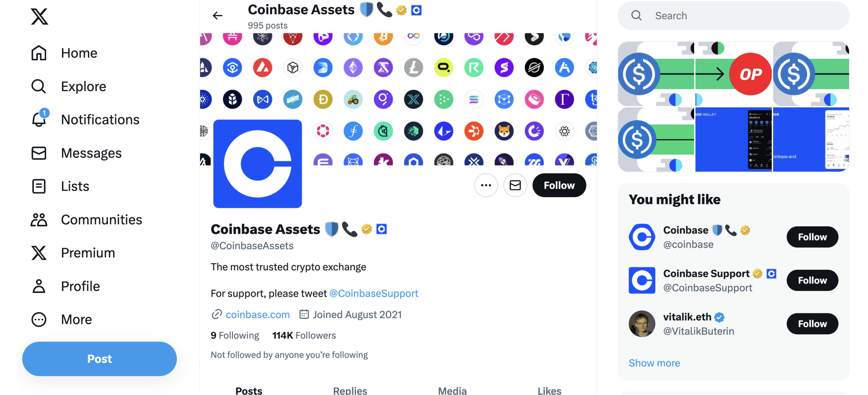Switch to the Replies tab
Viewport: 868px width, 395px height.
point(350,390)
